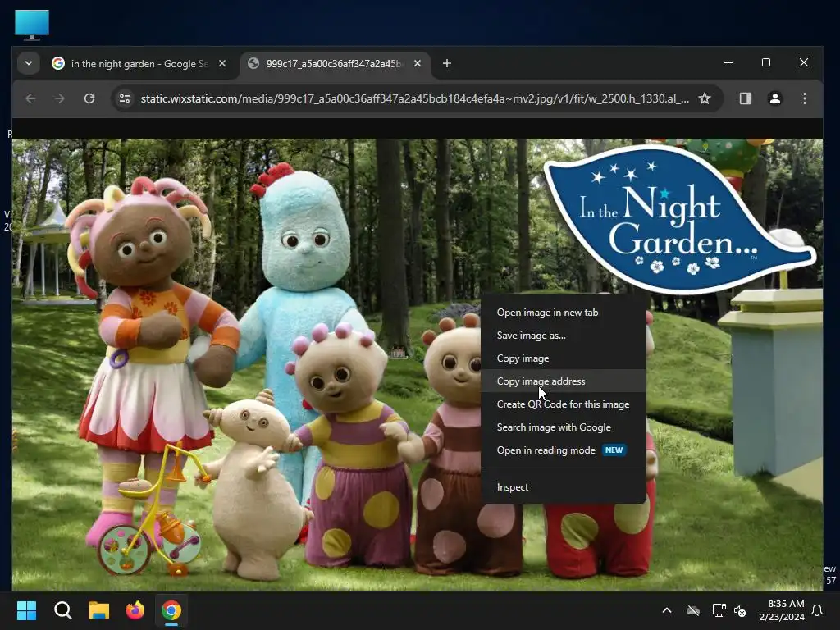840x630 pixels.
Task: Open the Chrome side panel
Action: (x=745, y=98)
